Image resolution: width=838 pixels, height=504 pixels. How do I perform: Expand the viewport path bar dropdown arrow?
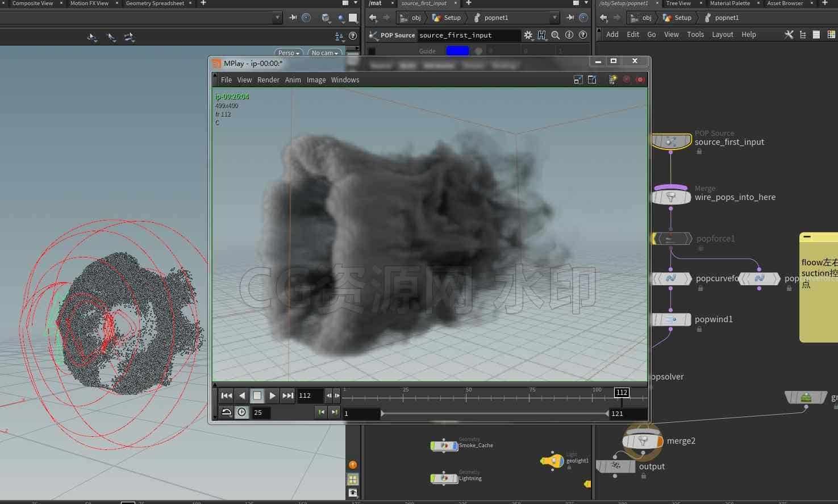tap(277, 18)
